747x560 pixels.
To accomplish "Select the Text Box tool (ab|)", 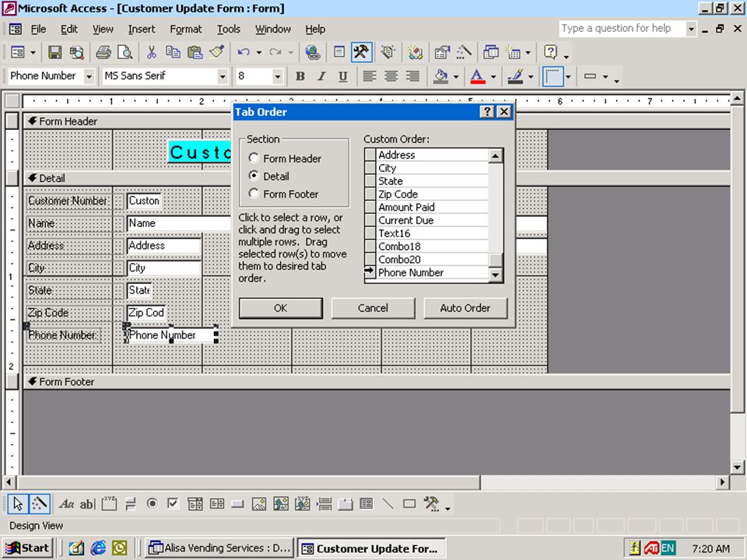I will (88, 504).
